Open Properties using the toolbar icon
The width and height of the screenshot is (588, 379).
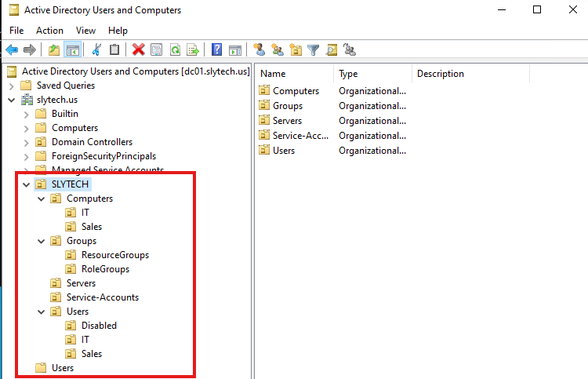click(x=157, y=50)
